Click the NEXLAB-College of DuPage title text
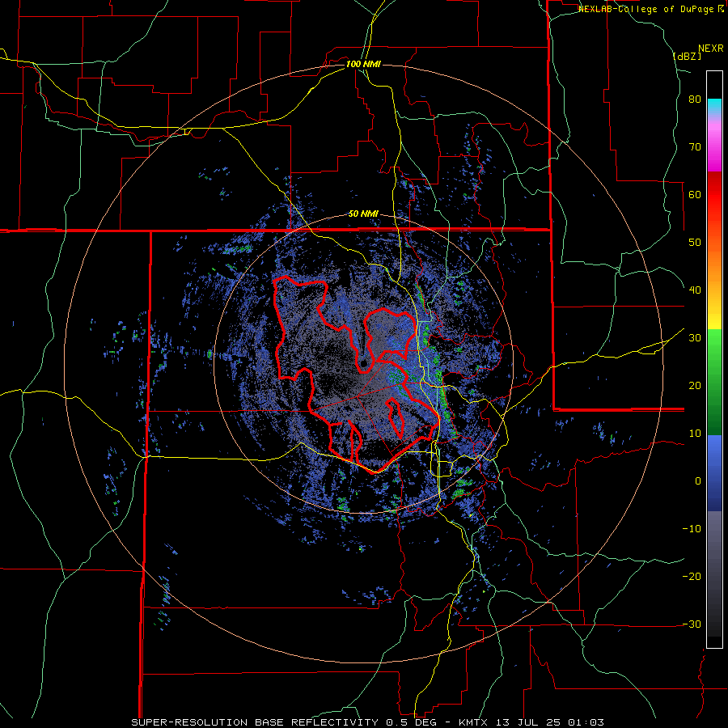 pos(647,9)
